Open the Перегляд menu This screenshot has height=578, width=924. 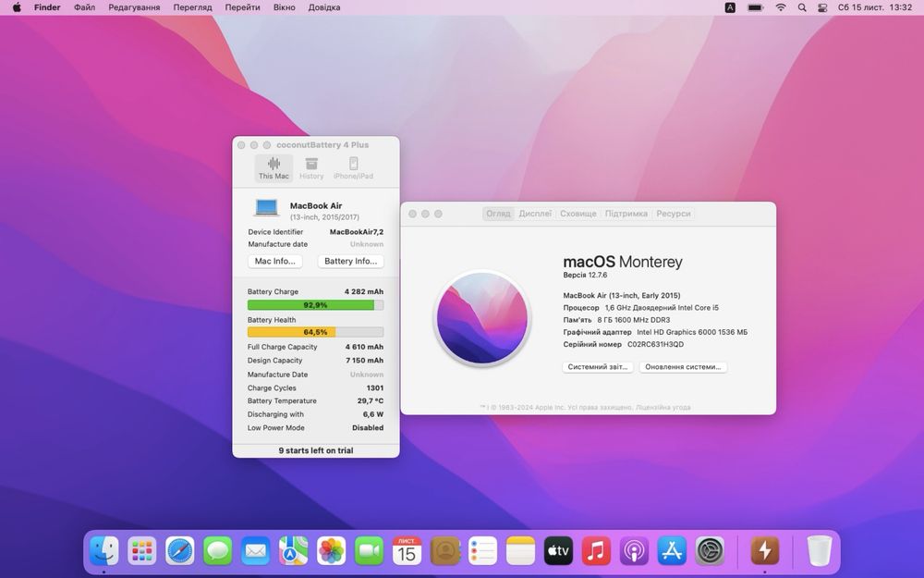(x=193, y=7)
